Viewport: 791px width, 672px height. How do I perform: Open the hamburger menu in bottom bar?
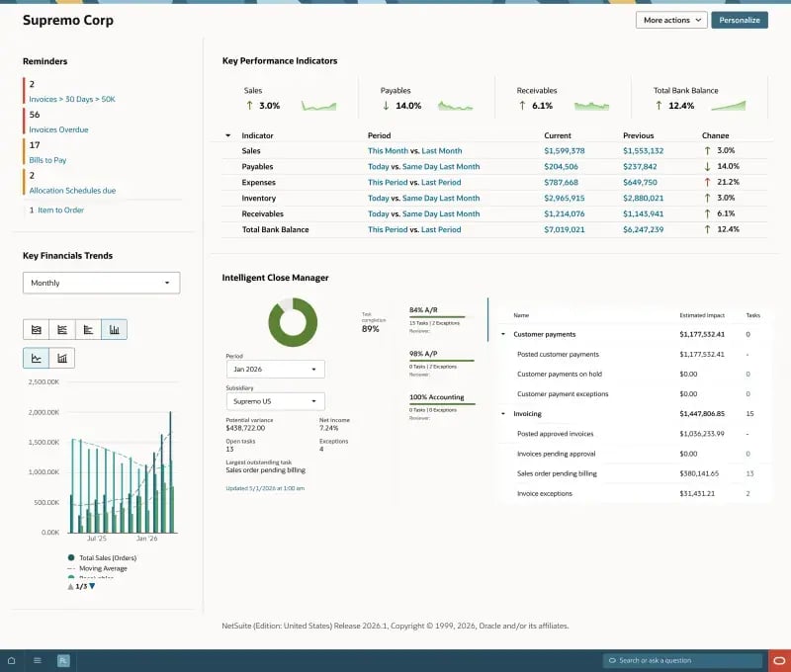(x=38, y=660)
